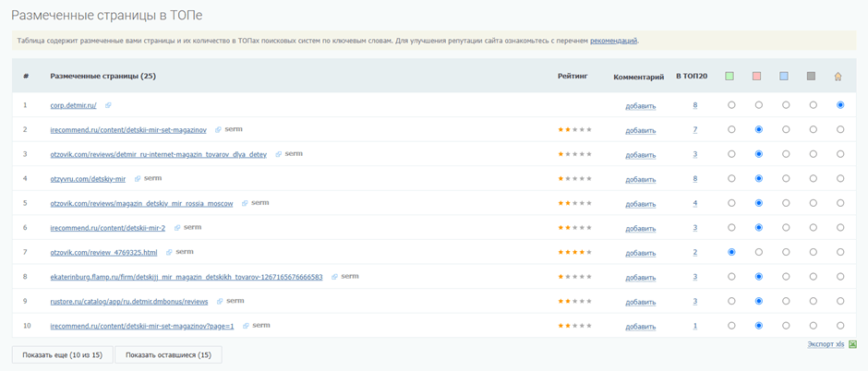Click 'Рейтинг' column header
The width and height of the screenshot is (868, 371).
pyautogui.click(x=573, y=77)
